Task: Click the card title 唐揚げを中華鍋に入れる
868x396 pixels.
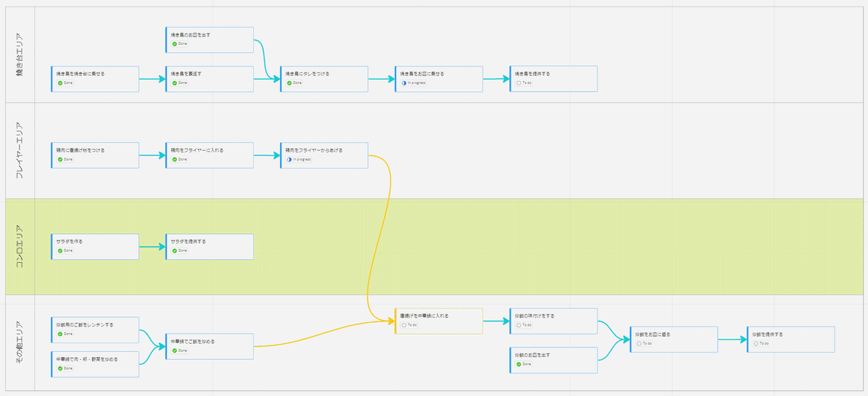Action: click(x=425, y=316)
